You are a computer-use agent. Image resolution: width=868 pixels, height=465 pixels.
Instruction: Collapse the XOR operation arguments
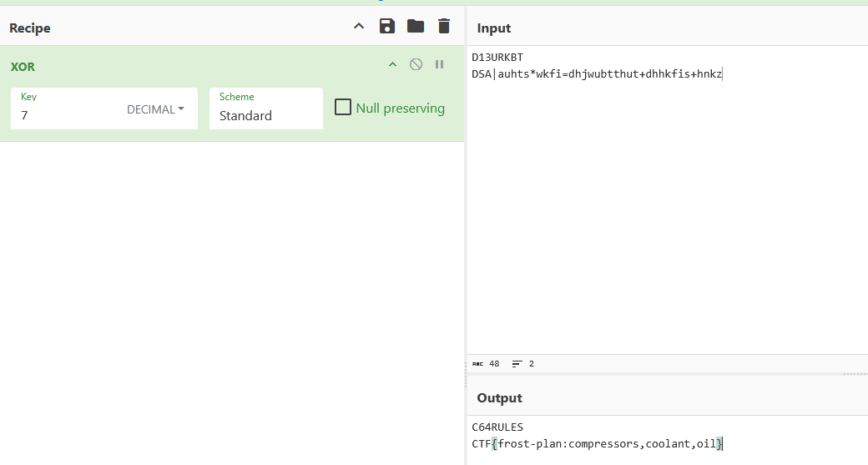tap(392, 65)
